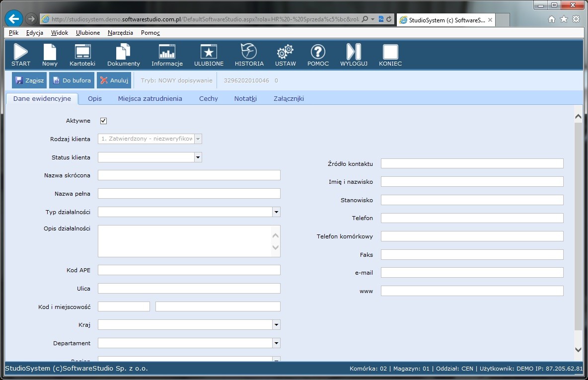Open the Ulubione menu
Image resolution: width=588 pixels, height=380 pixels.
[88, 33]
